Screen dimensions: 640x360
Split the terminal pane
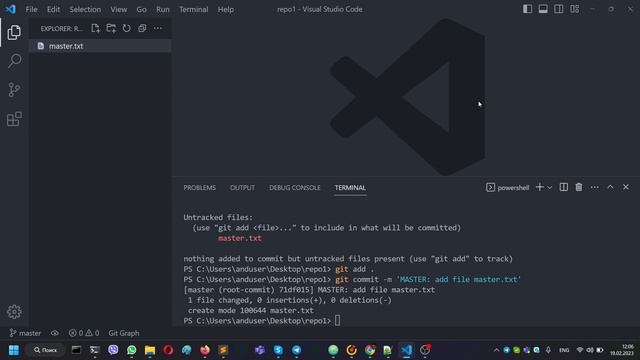click(564, 187)
